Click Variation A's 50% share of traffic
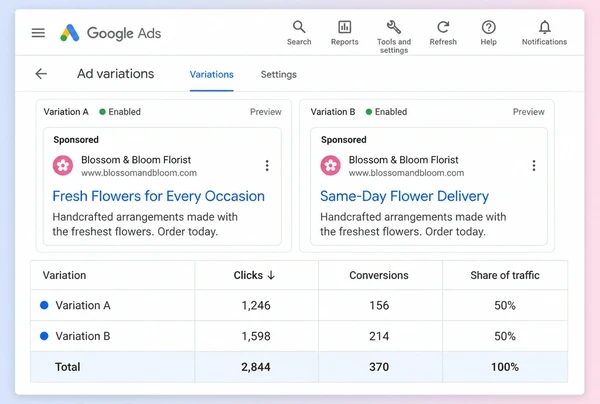600x404 pixels. (x=505, y=305)
